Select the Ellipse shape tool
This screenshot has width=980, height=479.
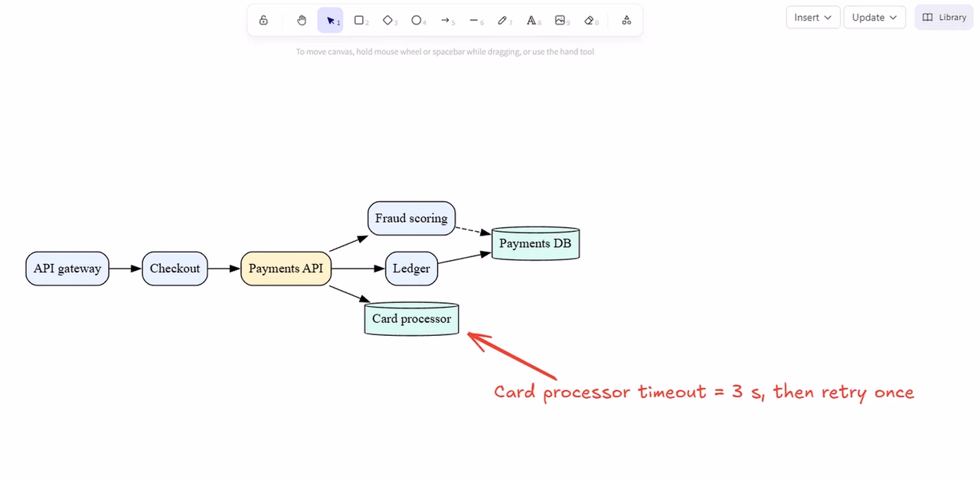(x=416, y=20)
